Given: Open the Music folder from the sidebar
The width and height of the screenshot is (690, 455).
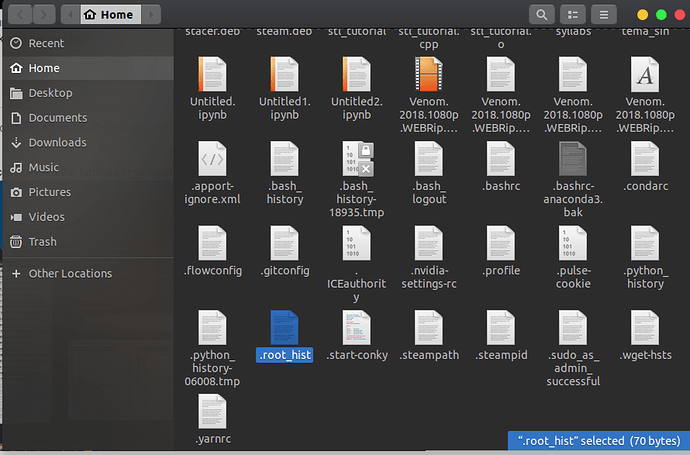Looking at the screenshot, I should 43,167.
